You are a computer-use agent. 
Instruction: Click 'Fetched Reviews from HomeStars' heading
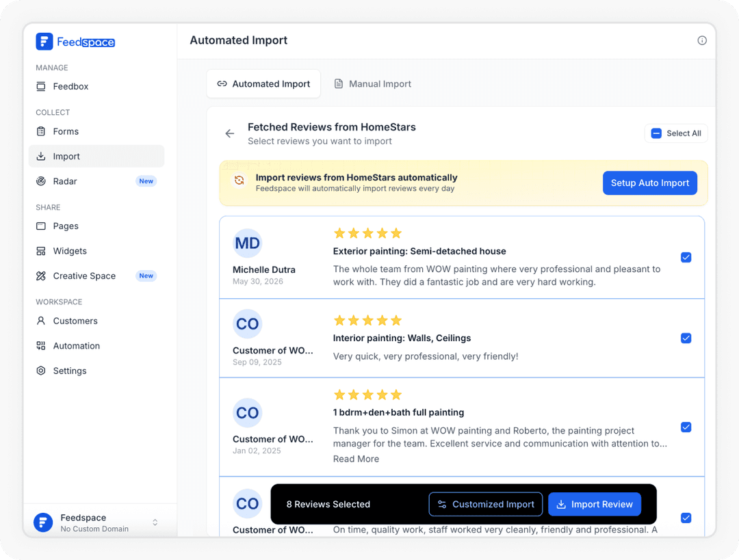tap(332, 127)
